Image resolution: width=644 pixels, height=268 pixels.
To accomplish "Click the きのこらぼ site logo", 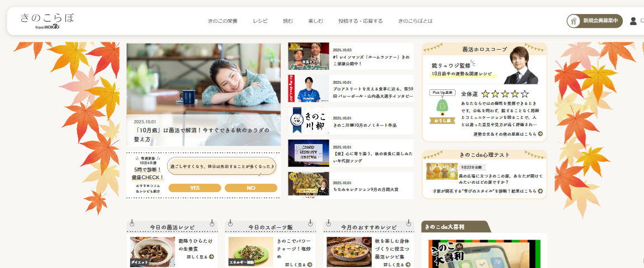I will coord(47,20).
